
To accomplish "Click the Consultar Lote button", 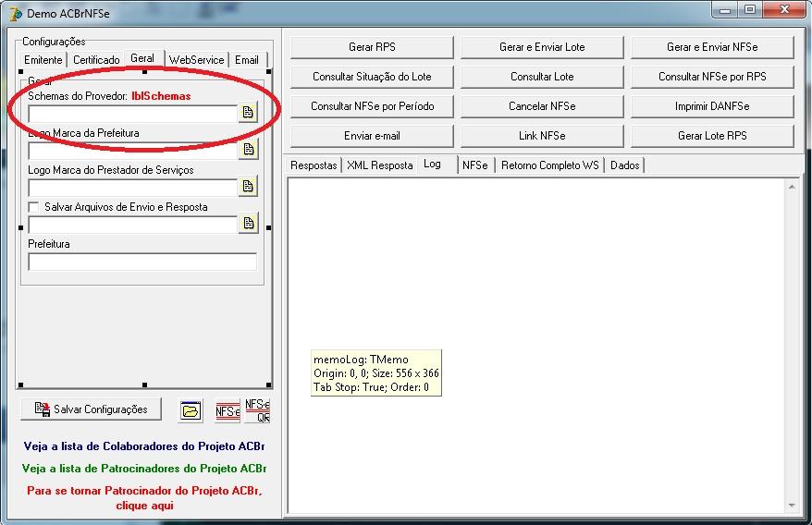I will pyautogui.click(x=542, y=77).
